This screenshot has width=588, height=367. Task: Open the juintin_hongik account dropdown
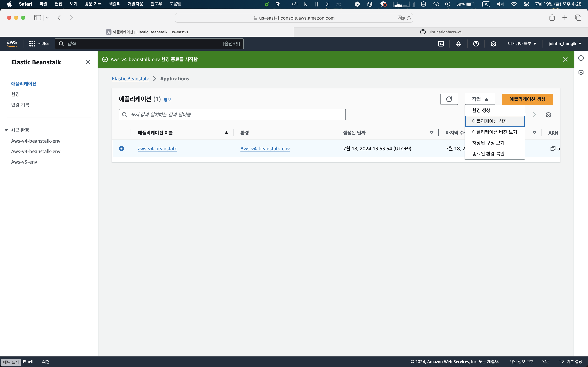point(565,44)
